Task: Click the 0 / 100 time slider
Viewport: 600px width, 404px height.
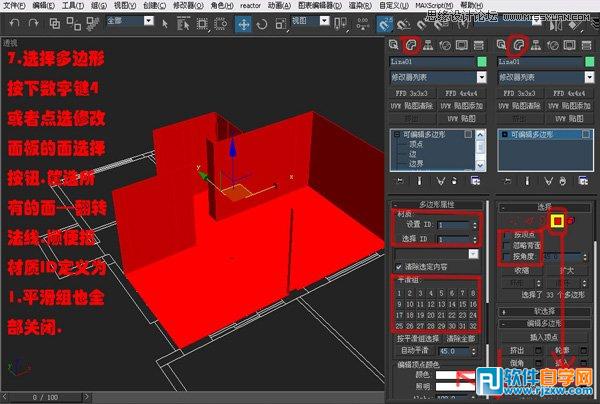Action: pyautogui.click(x=45, y=397)
